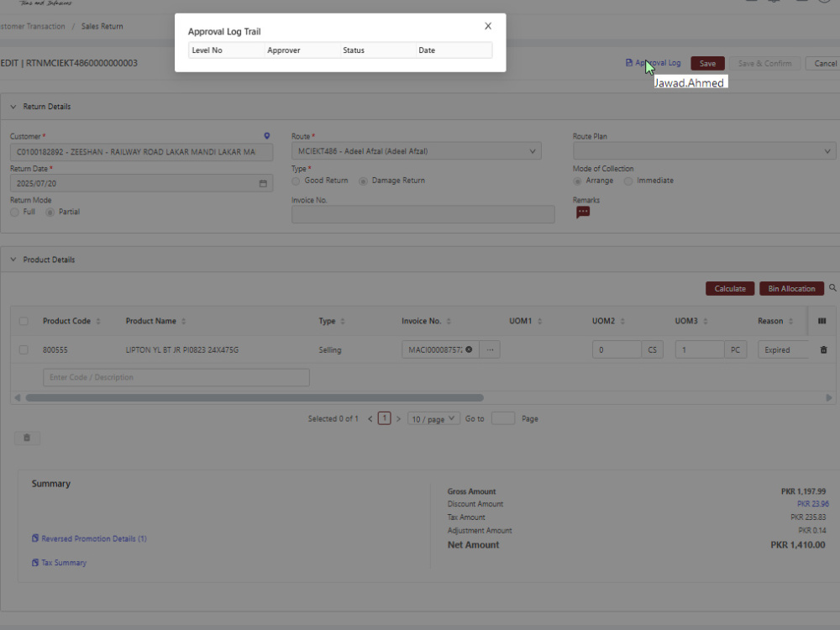The width and height of the screenshot is (840, 630).
Task: Sort by UOM3 column
Action: pos(706,321)
